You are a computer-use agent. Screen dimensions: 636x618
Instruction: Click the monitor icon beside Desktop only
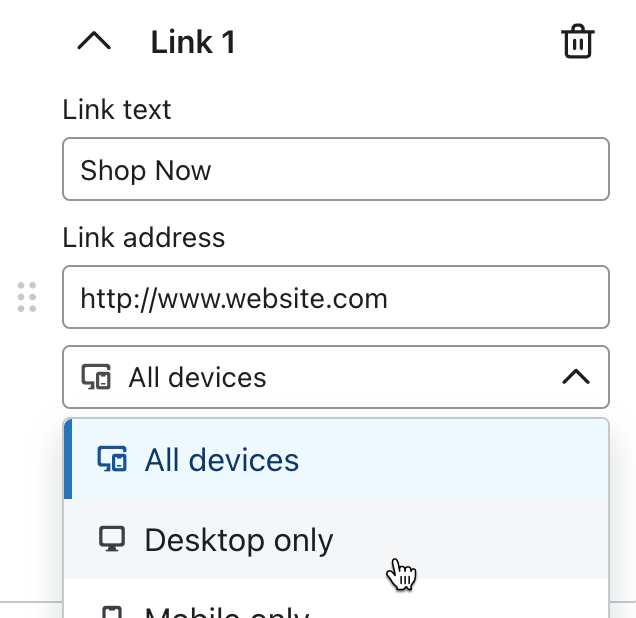(x=112, y=540)
